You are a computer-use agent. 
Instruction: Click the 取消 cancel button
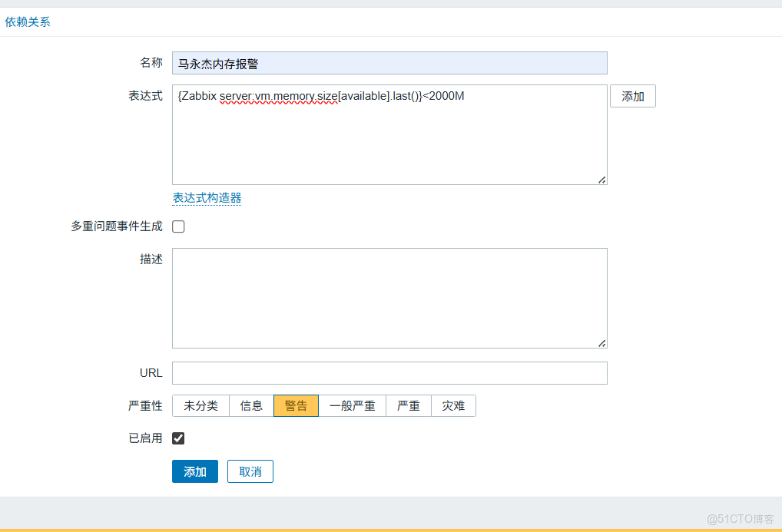tap(250, 471)
